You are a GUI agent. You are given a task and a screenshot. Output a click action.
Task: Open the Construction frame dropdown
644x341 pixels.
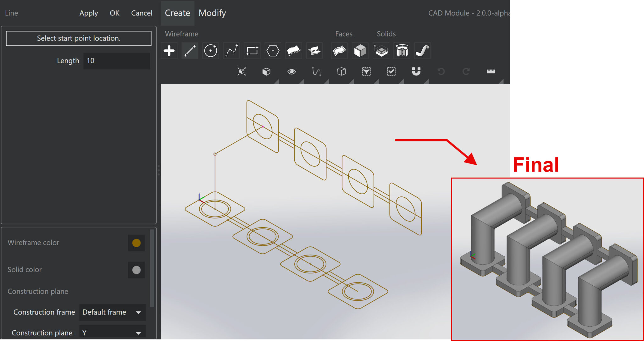(x=112, y=312)
